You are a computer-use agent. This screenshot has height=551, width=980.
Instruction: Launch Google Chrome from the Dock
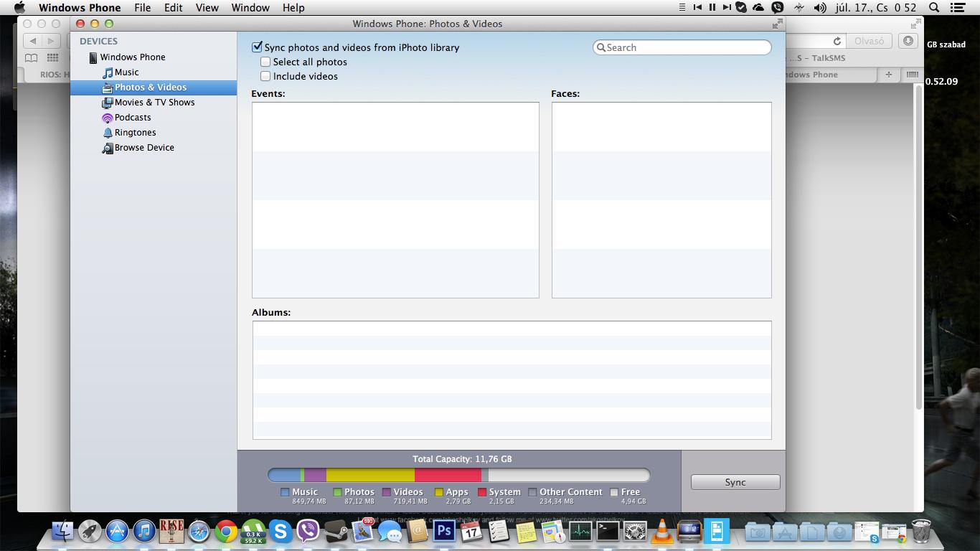226,532
